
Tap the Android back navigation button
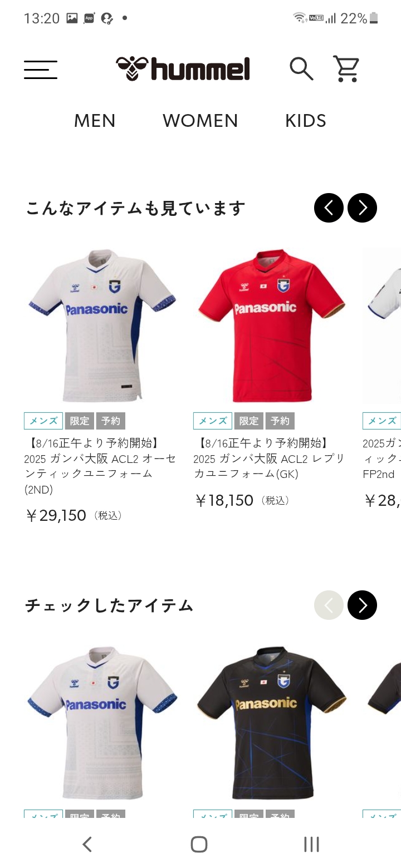click(87, 844)
